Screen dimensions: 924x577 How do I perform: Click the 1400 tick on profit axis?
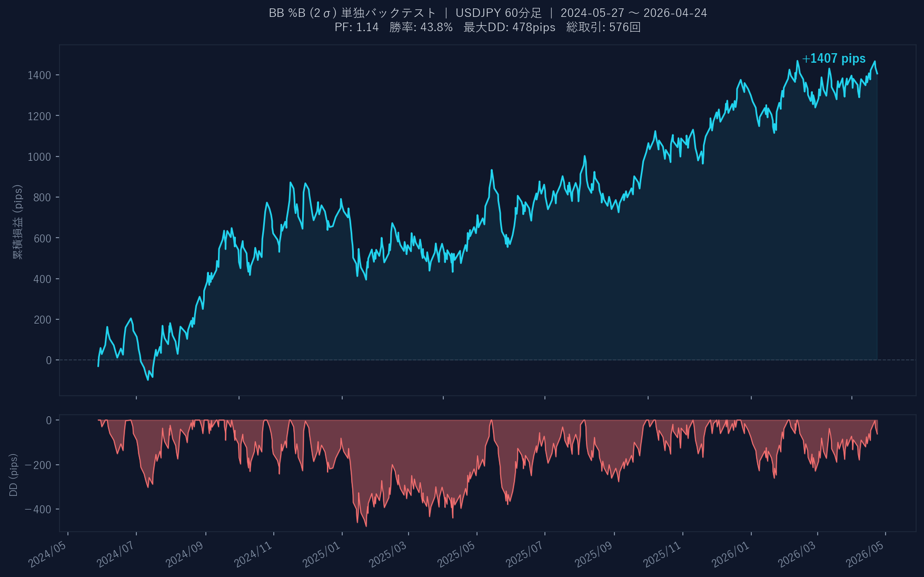[x=39, y=75]
